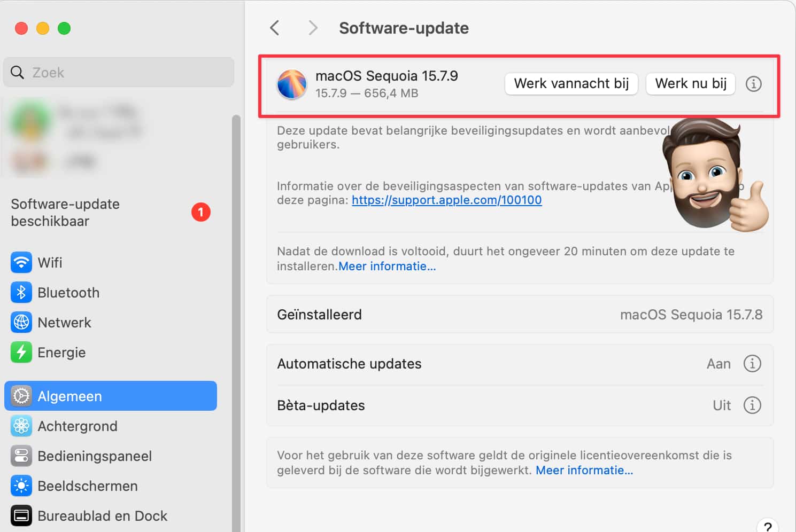Select Beeldschermen in the sidebar

(111, 486)
